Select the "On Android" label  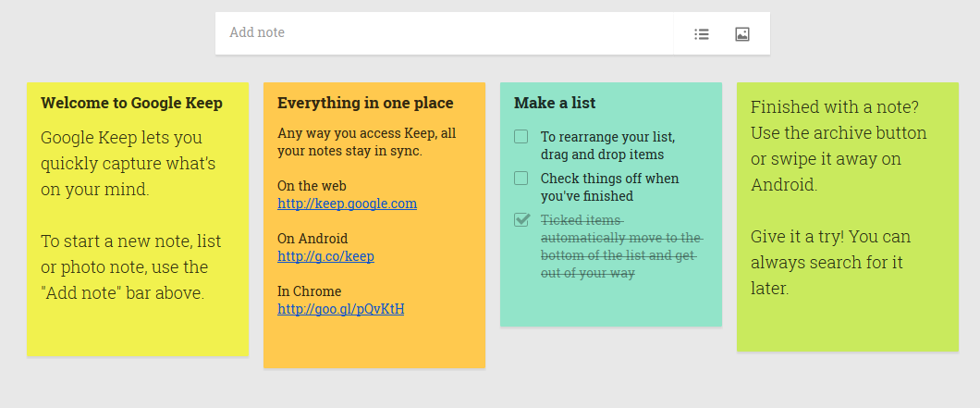tap(312, 239)
